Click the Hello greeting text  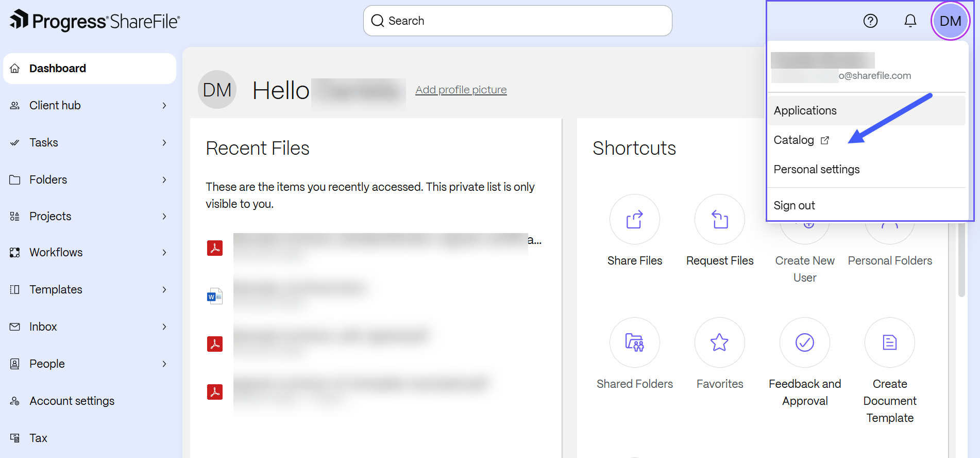click(281, 90)
